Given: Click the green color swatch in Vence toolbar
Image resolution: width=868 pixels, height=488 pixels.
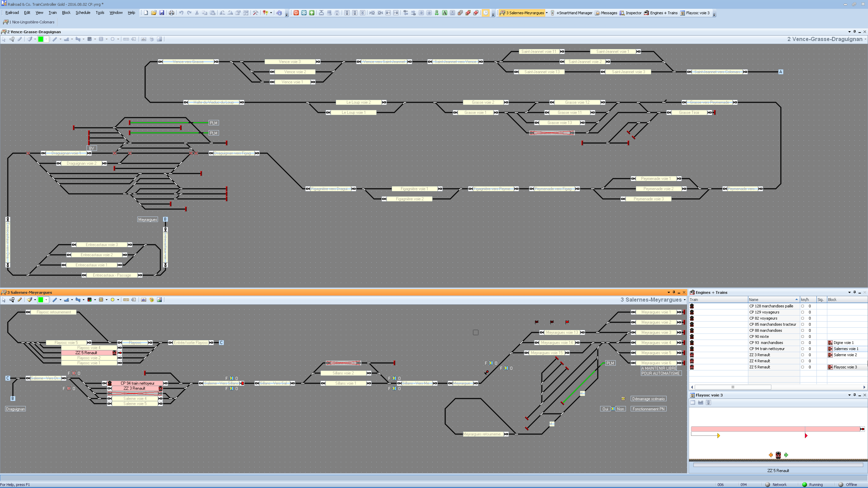Looking at the screenshot, I should tap(41, 39).
